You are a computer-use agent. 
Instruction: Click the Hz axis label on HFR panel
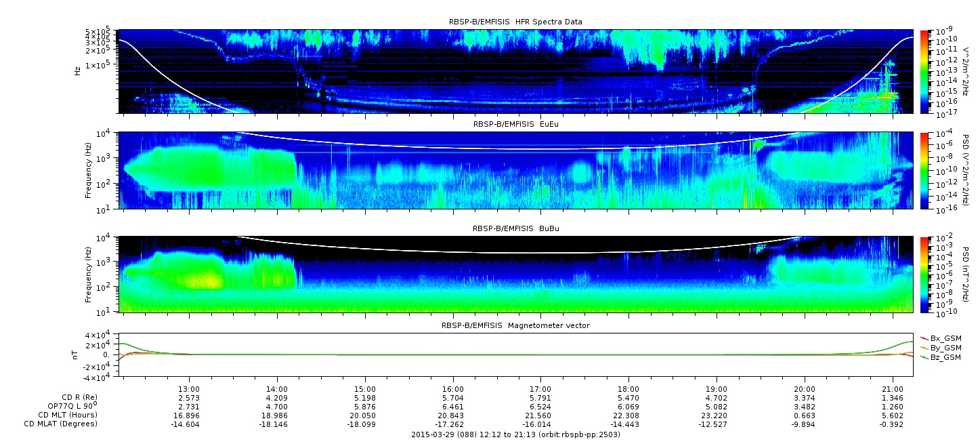[x=78, y=70]
